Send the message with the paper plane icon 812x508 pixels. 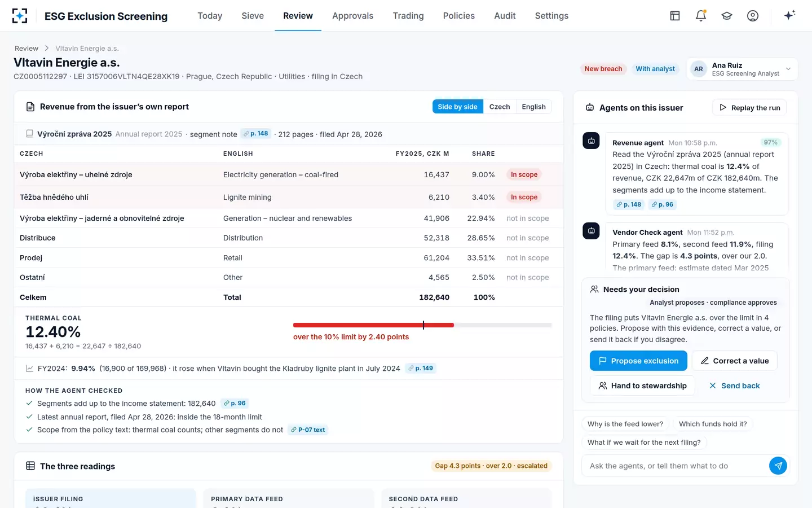tap(778, 466)
